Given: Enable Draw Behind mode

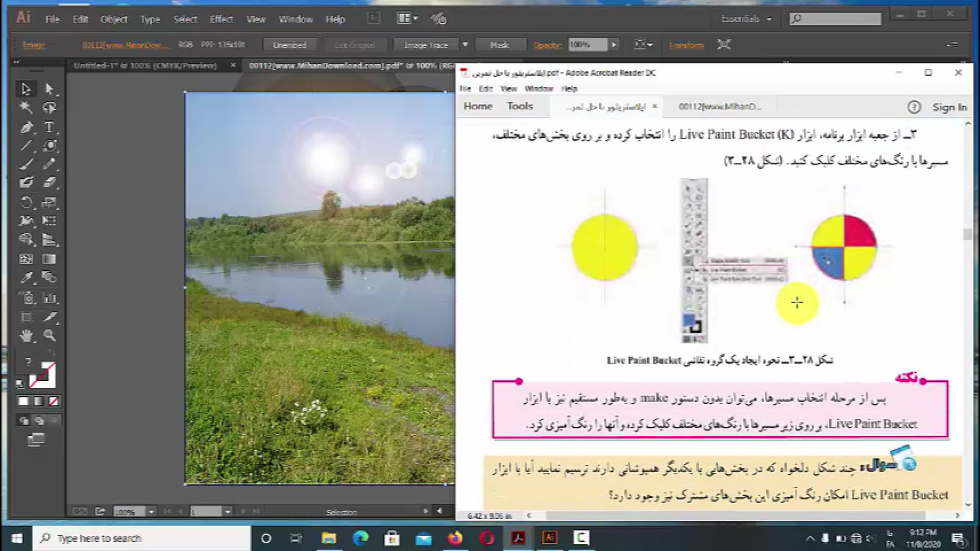Looking at the screenshot, I should tap(39, 421).
